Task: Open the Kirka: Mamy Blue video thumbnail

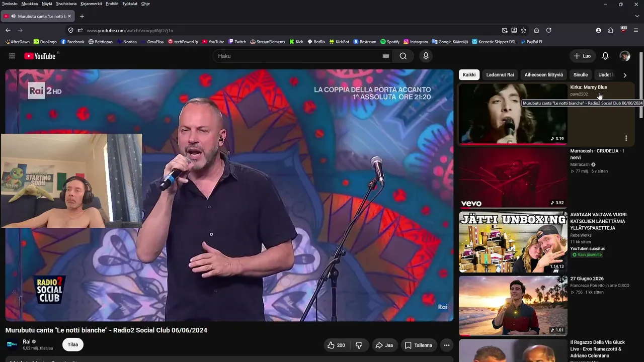Action: pos(513,114)
